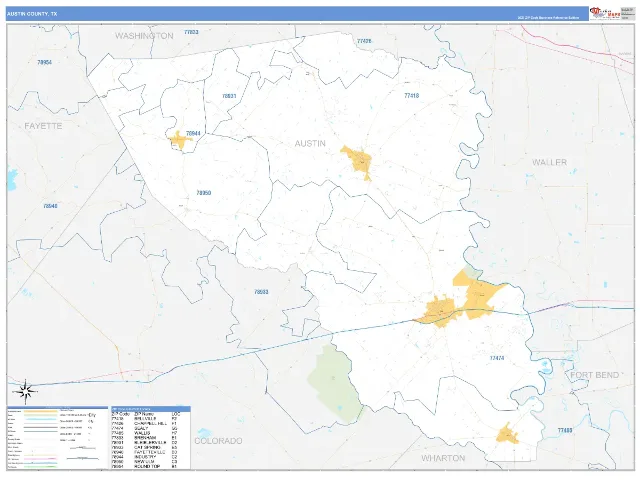Click the compass rose icon
The image size is (640, 480).
(26, 391)
